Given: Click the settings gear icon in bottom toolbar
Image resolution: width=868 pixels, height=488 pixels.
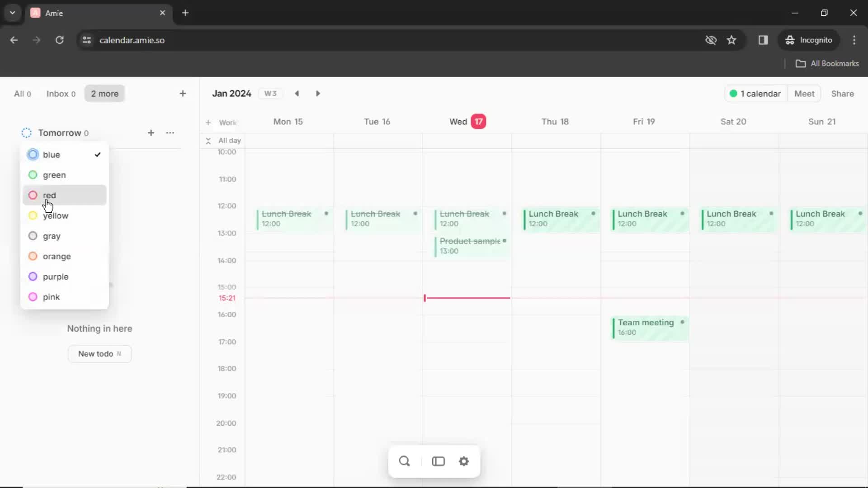Looking at the screenshot, I should [464, 461].
